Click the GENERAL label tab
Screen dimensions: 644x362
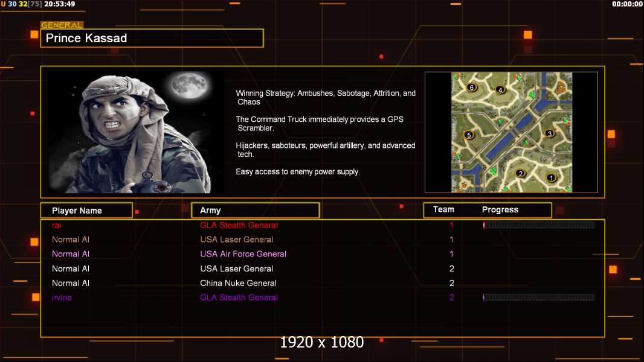point(62,25)
